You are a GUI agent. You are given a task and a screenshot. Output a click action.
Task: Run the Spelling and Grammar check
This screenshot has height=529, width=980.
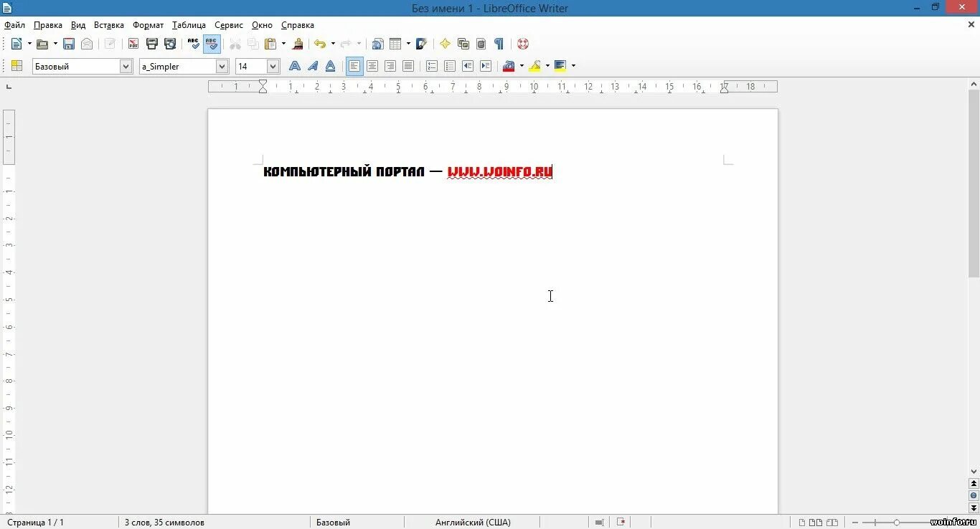194,44
